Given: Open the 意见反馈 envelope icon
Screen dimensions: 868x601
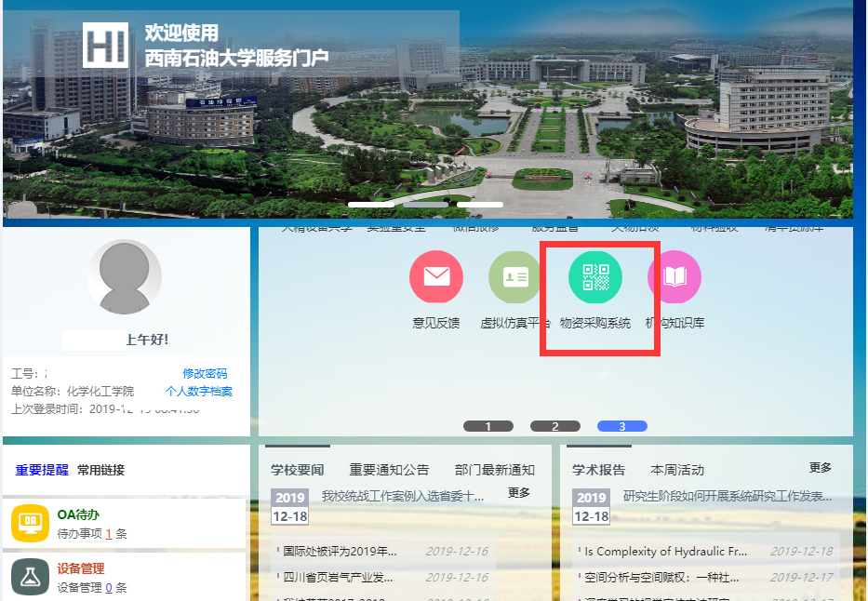Looking at the screenshot, I should 436,277.
